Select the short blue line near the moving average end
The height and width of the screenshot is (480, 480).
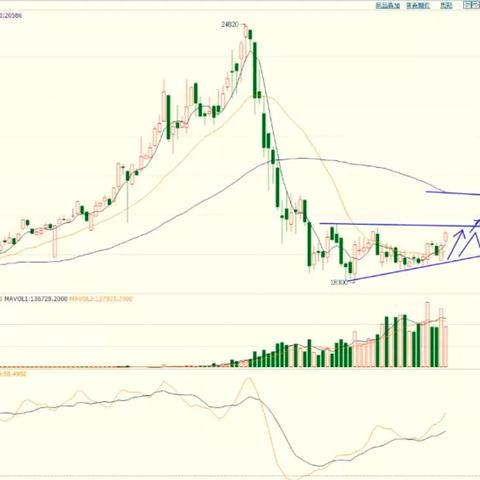[x=453, y=193]
